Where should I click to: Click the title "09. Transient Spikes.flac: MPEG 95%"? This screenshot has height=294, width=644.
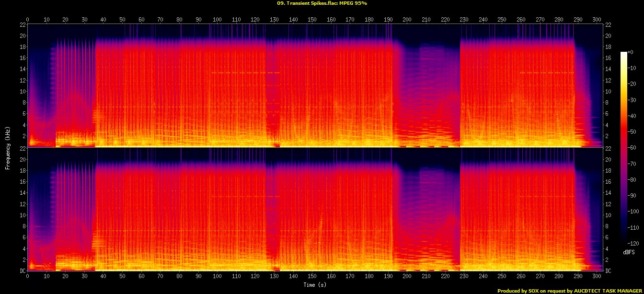pos(322,3)
